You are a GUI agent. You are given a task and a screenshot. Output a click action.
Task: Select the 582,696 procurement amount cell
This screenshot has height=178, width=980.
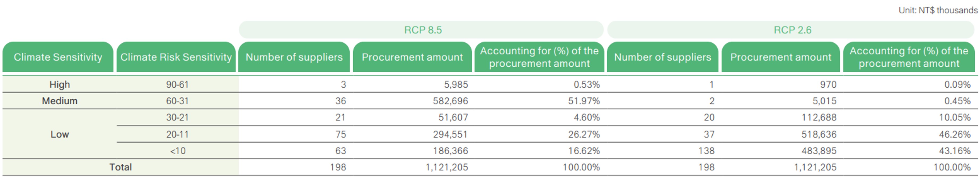tap(450, 101)
